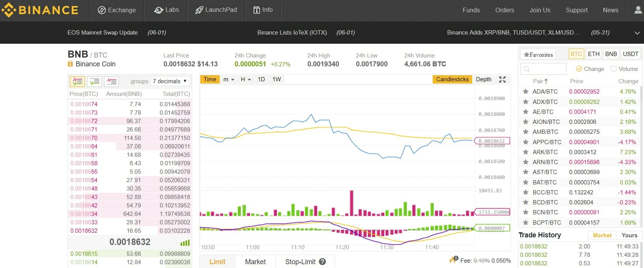Switch trade history to Market

coord(602,235)
